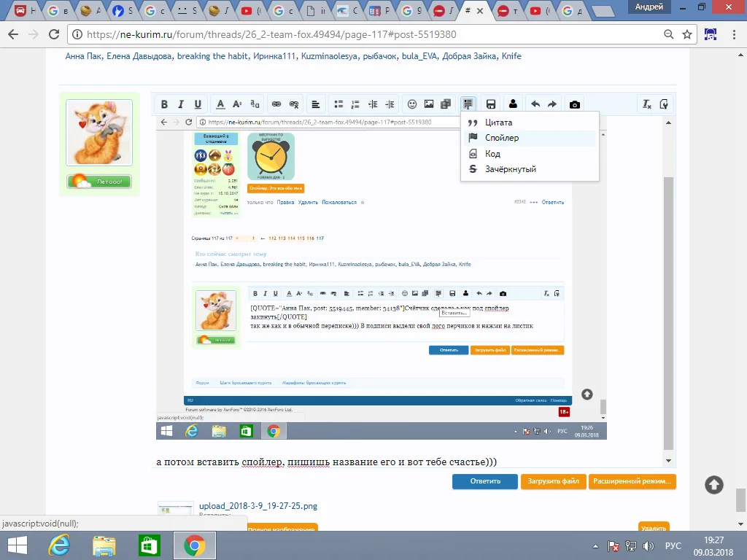
Task: Select Цитата from the insert menu
Action: [x=530, y=122]
